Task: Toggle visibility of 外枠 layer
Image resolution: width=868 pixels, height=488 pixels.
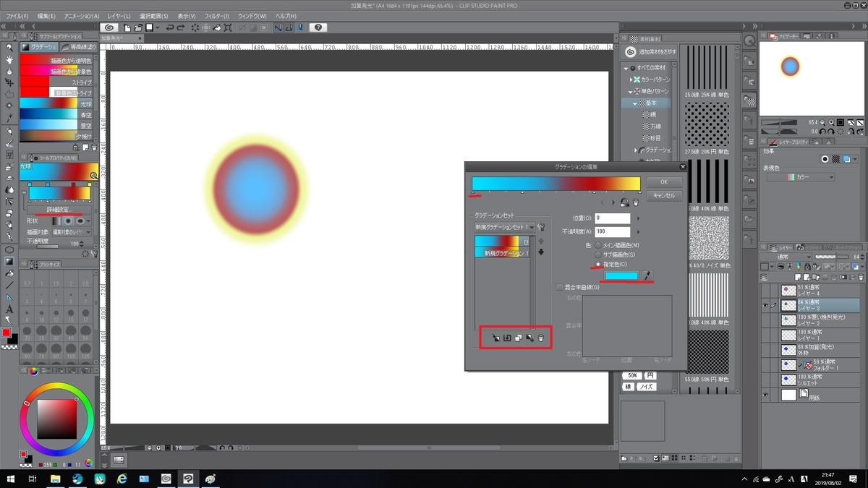Action: tap(767, 350)
